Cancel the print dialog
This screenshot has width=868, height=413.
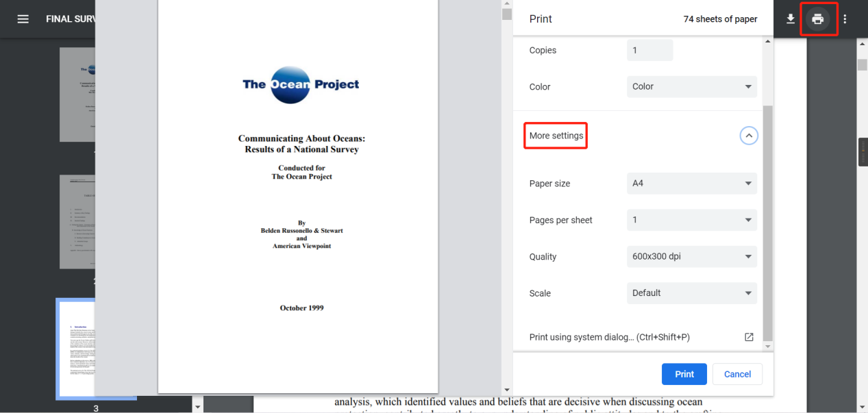(x=738, y=374)
